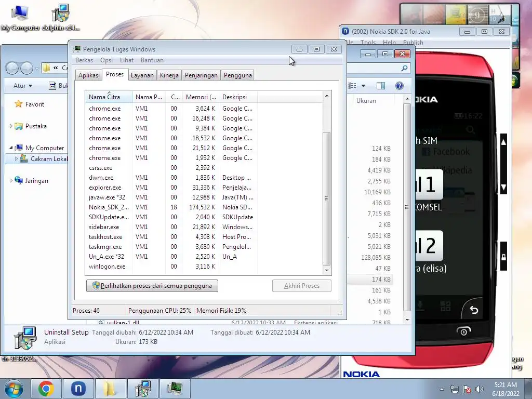Click Explorer help question mark icon
The height and width of the screenshot is (399, 532).
[400, 86]
